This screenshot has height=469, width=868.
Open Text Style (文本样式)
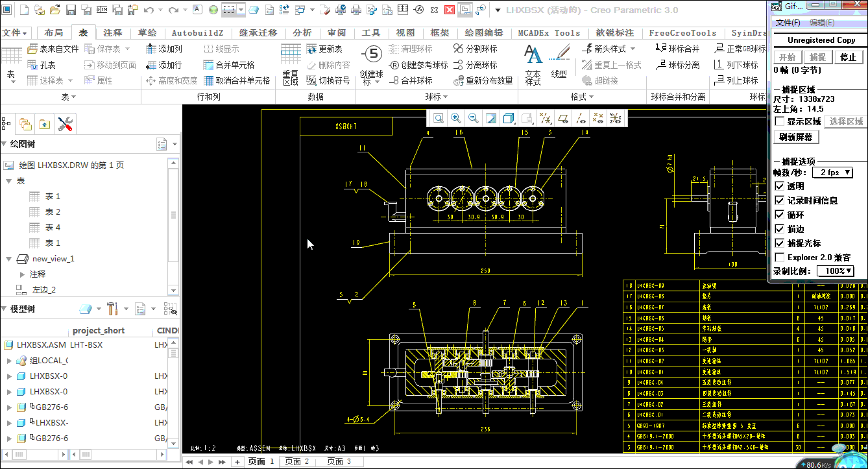pyautogui.click(x=533, y=65)
